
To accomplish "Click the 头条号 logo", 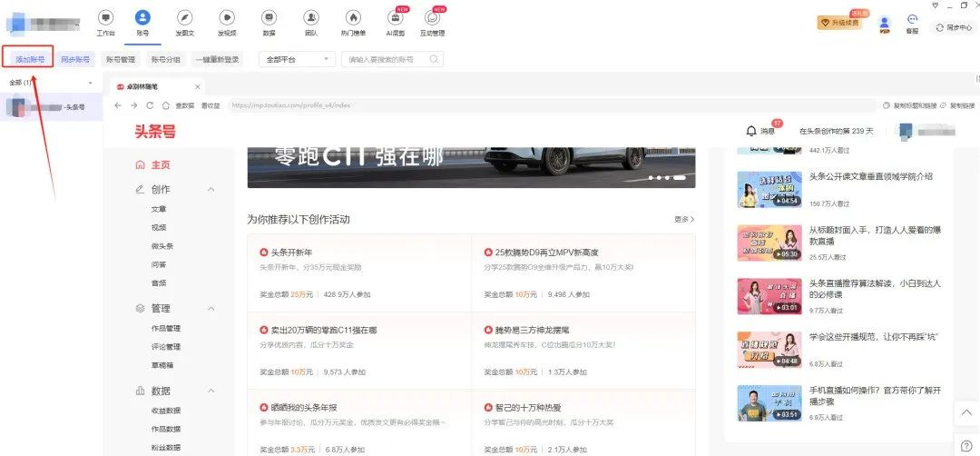I will (155, 132).
